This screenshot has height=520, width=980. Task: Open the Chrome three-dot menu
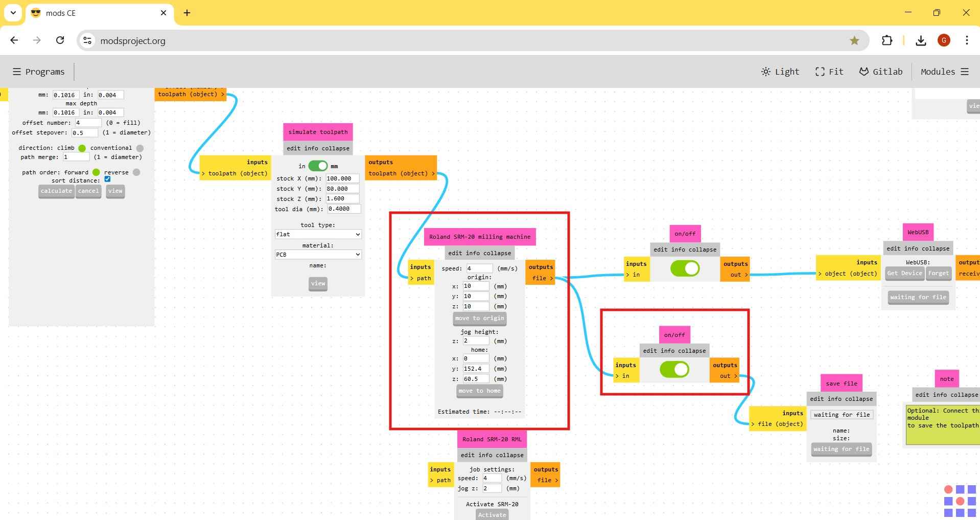[x=967, y=40]
